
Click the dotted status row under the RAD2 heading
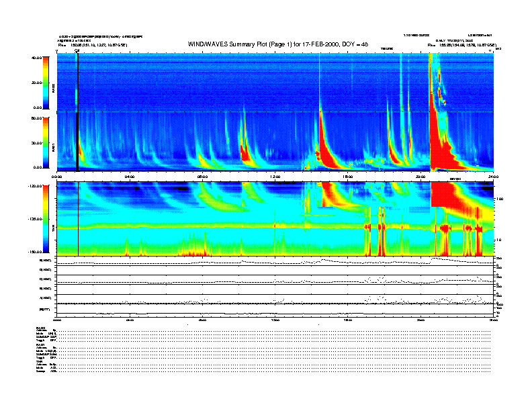click(x=274, y=330)
